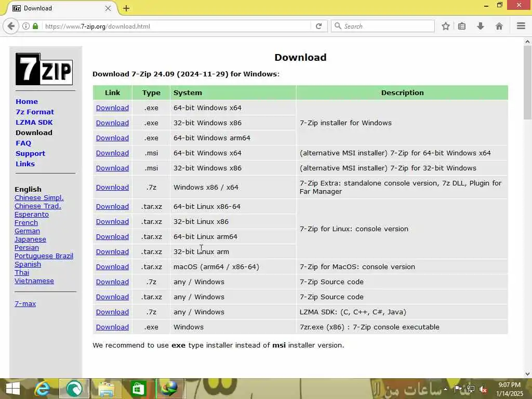Download the 7-Zip Extra .7z package
The width and height of the screenshot is (532, 399).
click(112, 187)
